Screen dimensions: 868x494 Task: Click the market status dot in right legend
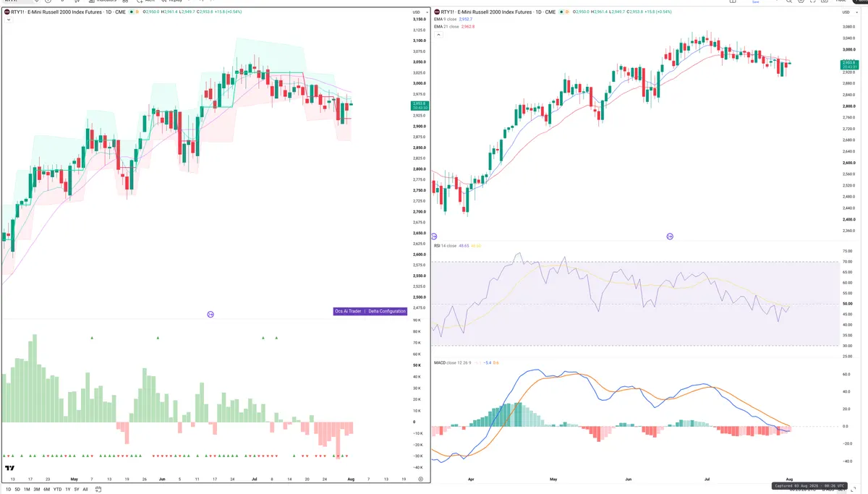561,12
